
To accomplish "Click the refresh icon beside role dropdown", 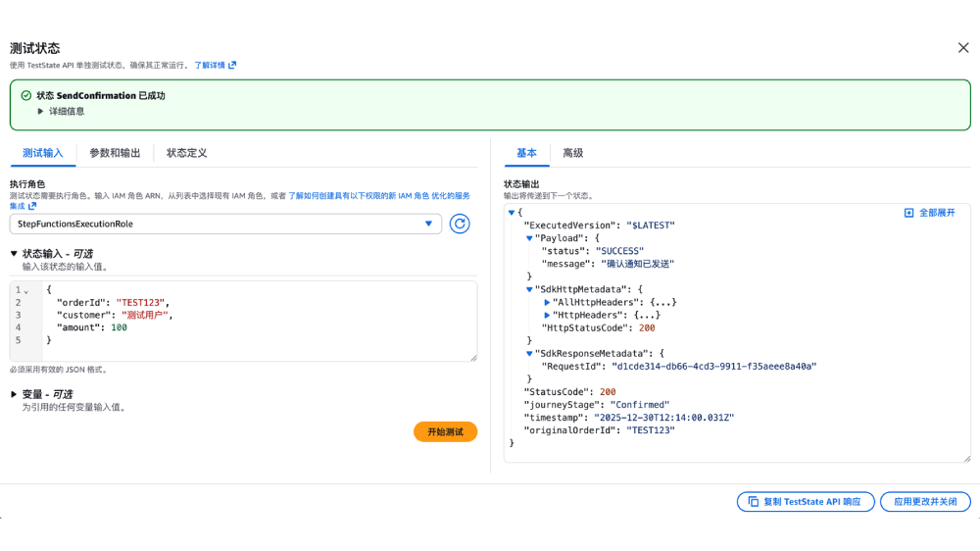I will (460, 224).
